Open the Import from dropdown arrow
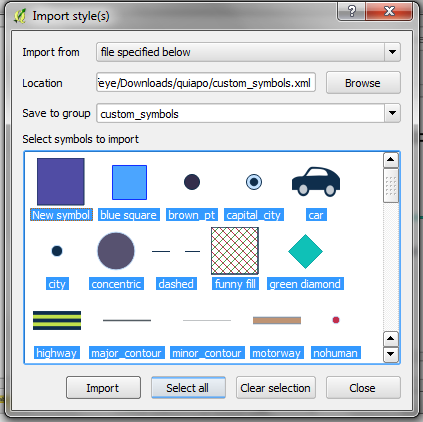This screenshot has height=422, width=423. tap(392, 52)
